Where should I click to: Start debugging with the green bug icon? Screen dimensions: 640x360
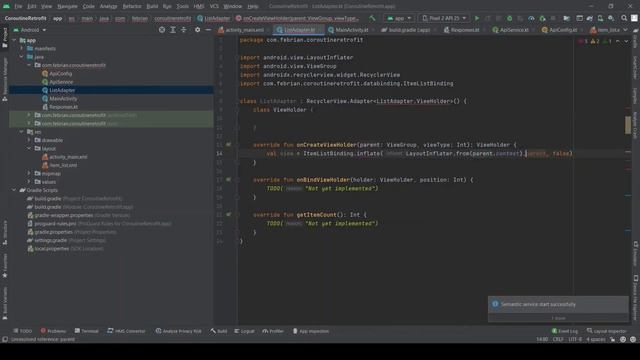click(509, 18)
